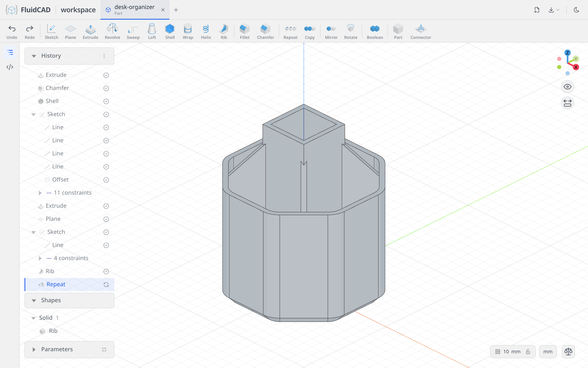Collapse the History panel

coord(34,56)
